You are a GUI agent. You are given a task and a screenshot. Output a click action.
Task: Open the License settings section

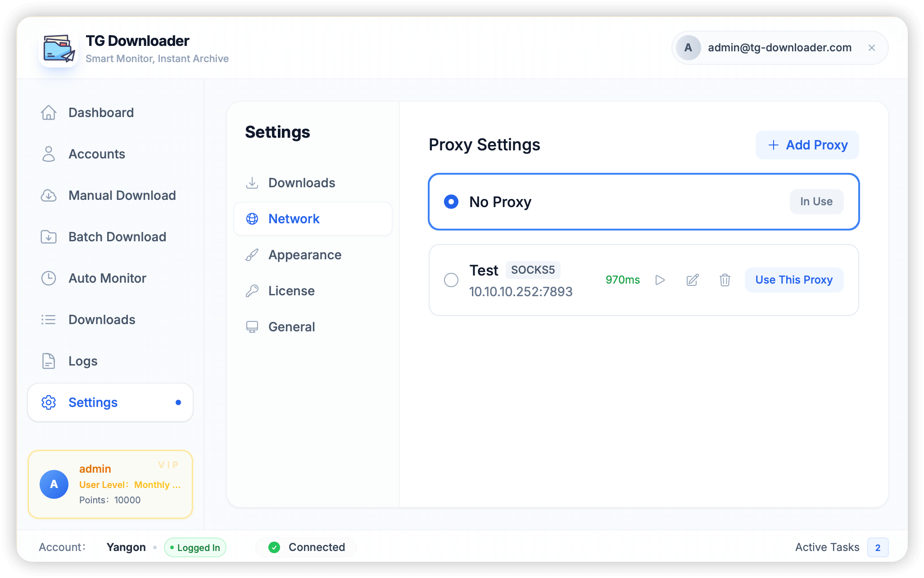point(291,291)
